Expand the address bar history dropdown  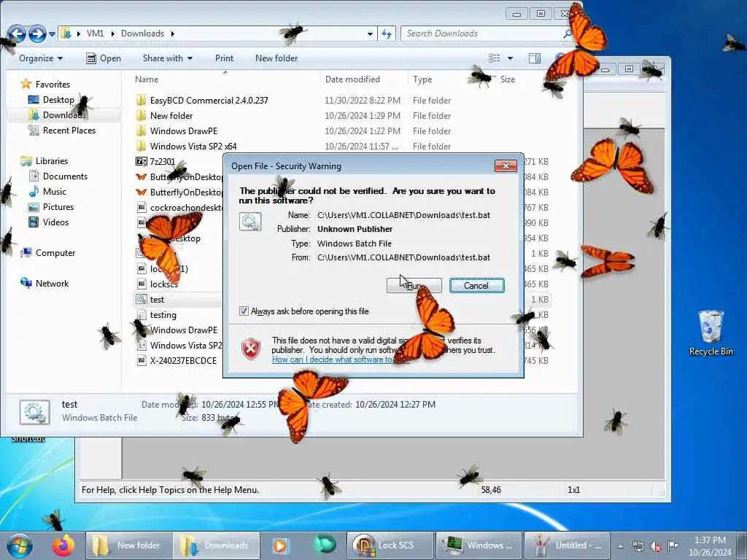pyautogui.click(x=370, y=34)
